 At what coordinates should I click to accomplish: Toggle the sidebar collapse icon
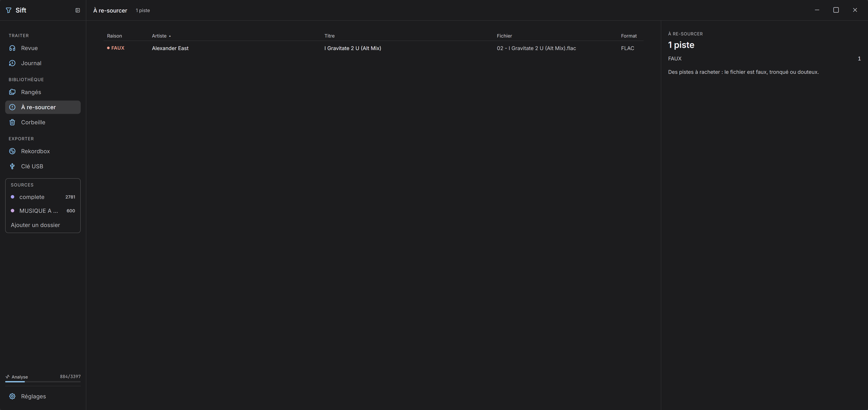78,10
